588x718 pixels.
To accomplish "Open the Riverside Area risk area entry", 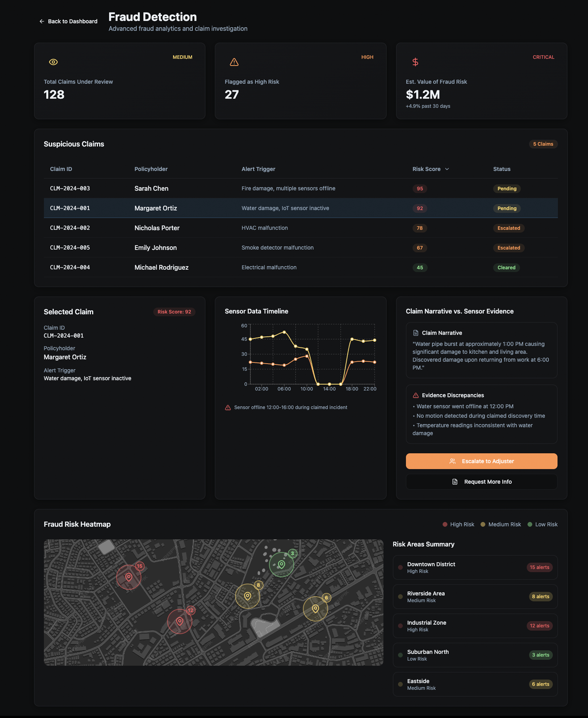I will pos(475,596).
